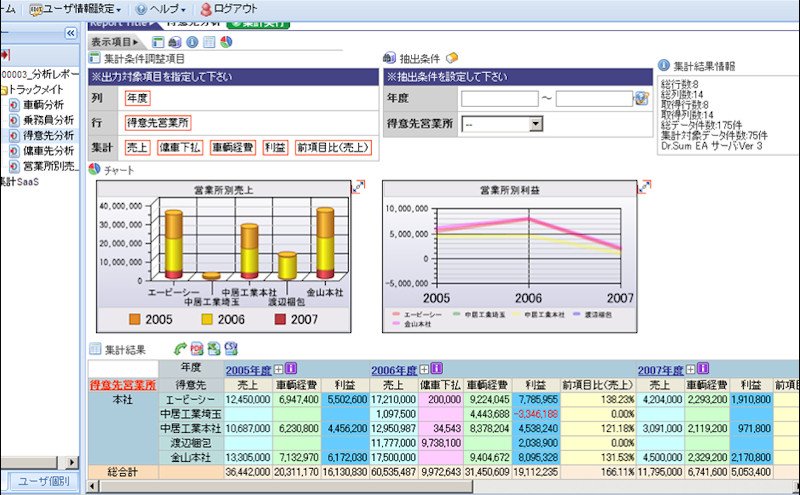
Task: Click ログアウト to log out
Action: 229,9
